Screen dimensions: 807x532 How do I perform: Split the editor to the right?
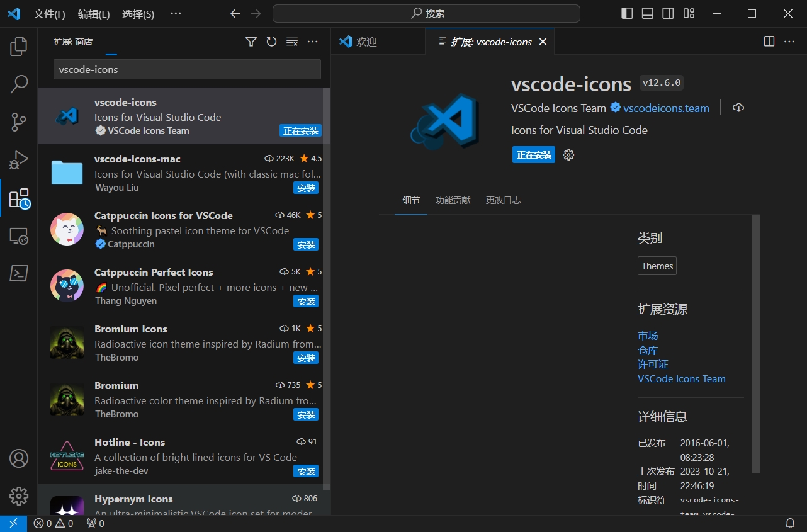coord(769,42)
